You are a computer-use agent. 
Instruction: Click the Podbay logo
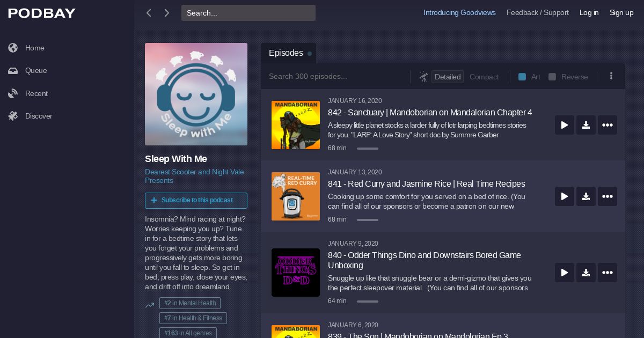tap(42, 13)
